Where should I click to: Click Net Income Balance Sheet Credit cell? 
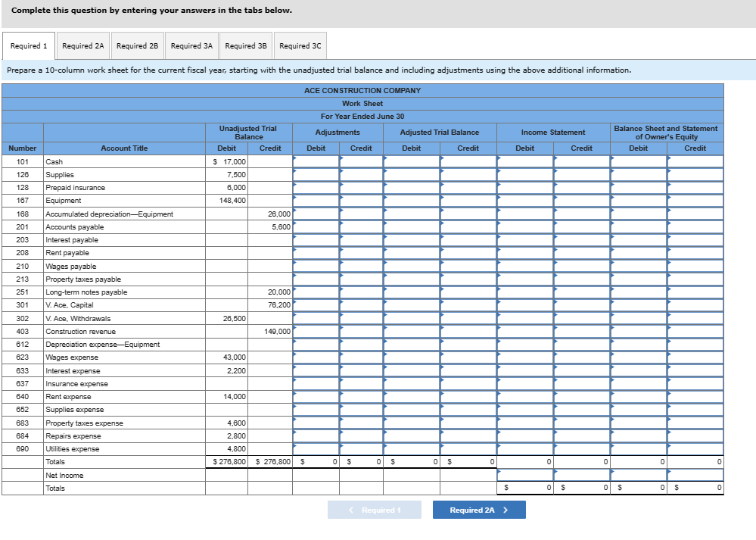coord(695,475)
